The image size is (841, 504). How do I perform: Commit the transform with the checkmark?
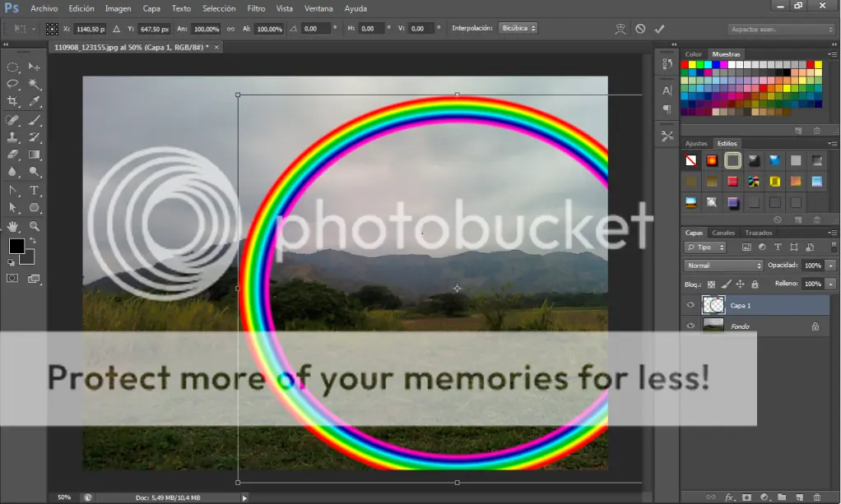[x=660, y=29]
